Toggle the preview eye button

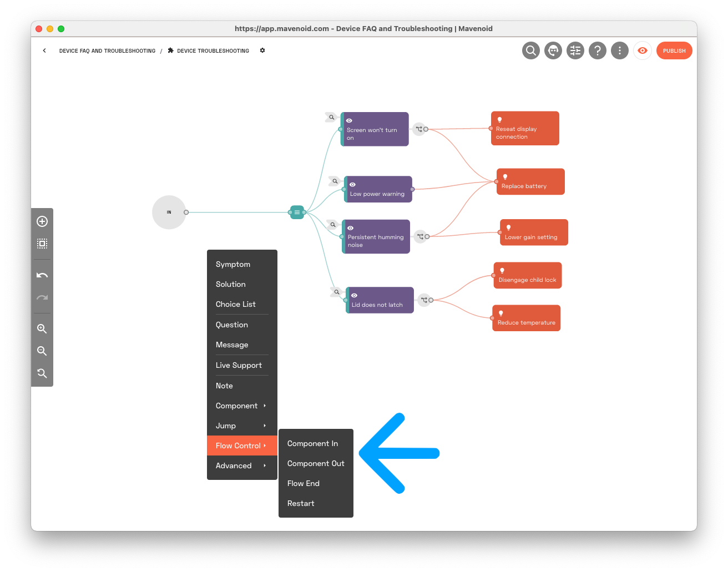pyautogui.click(x=643, y=50)
